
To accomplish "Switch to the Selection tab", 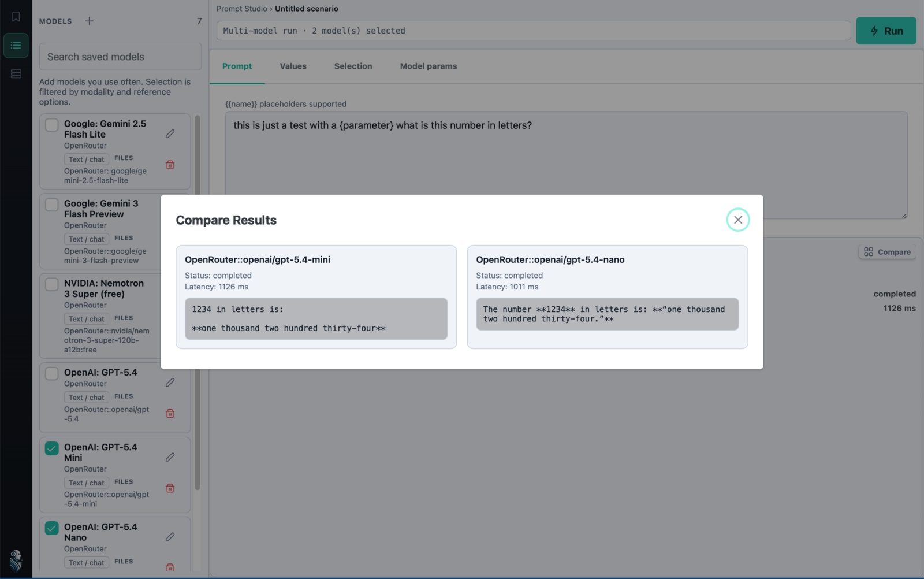I will (x=353, y=66).
